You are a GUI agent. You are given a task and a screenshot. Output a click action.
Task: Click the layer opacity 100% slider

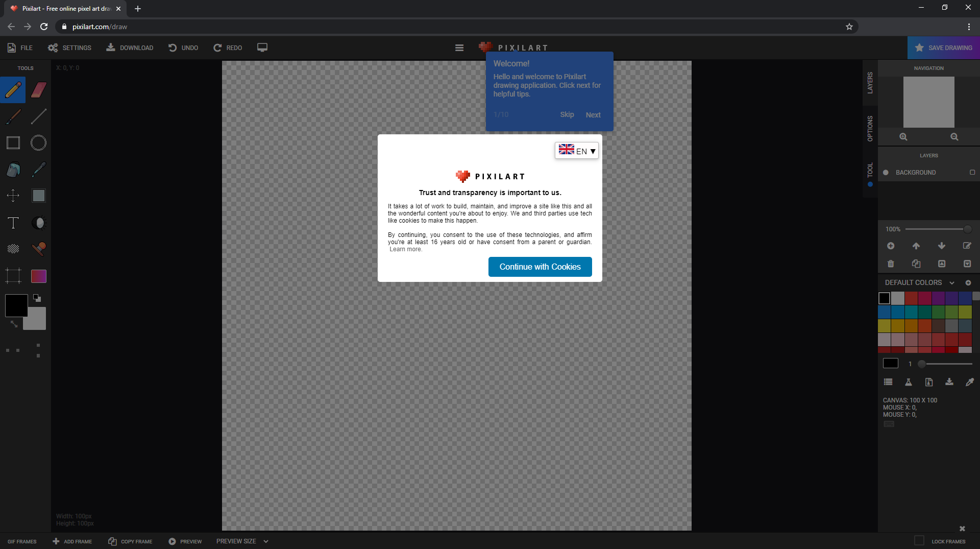click(x=939, y=229)
